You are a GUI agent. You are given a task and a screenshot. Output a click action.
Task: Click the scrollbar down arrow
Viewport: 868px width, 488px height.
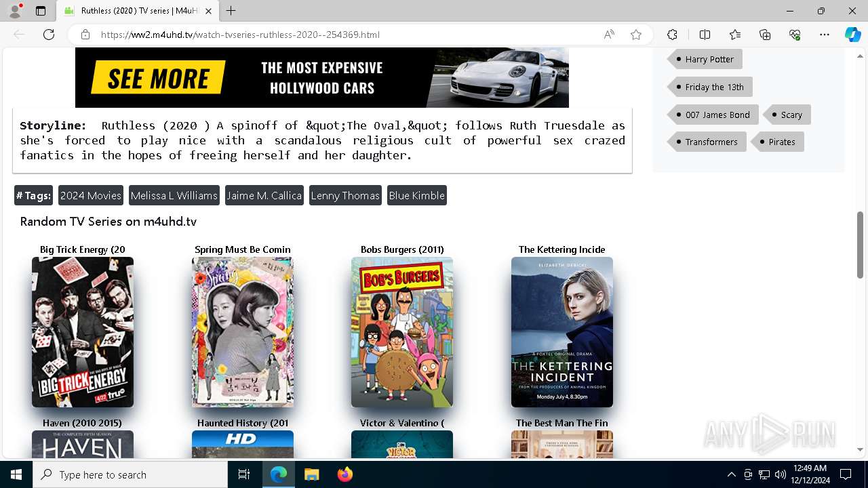pyautogui.click(x=860, y=449)
